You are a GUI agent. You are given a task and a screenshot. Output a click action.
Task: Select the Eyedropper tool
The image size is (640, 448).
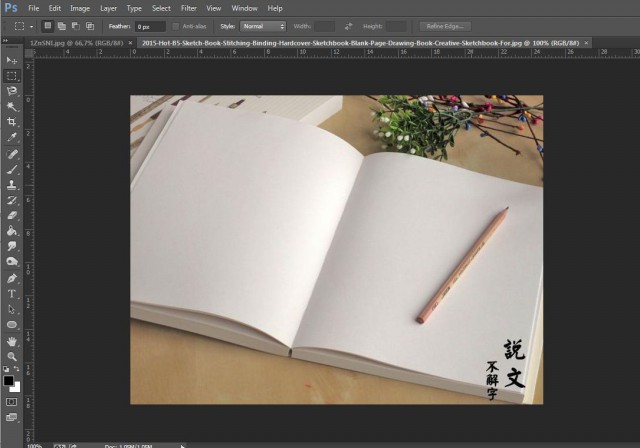[11, 137]
